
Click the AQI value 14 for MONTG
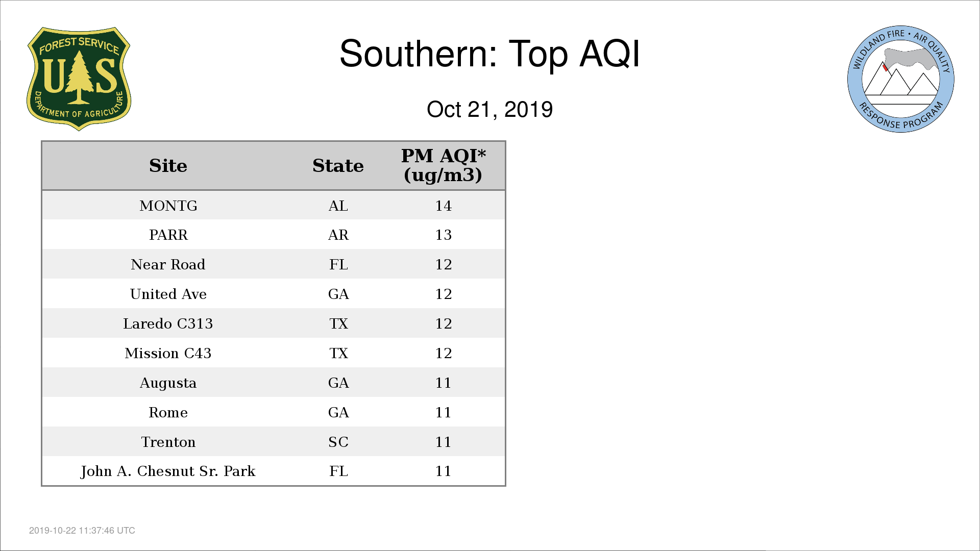443,206
